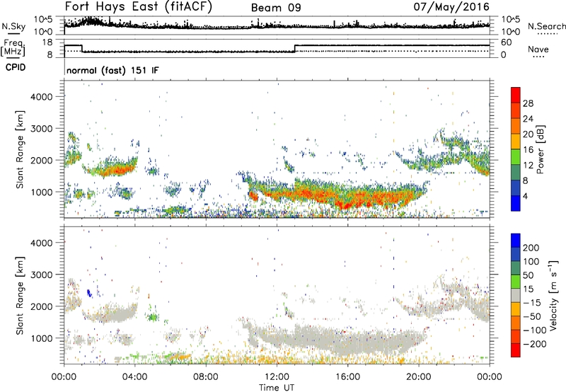
Task: Click the '-15' label on Velocity colorbar
Action: 532,303
